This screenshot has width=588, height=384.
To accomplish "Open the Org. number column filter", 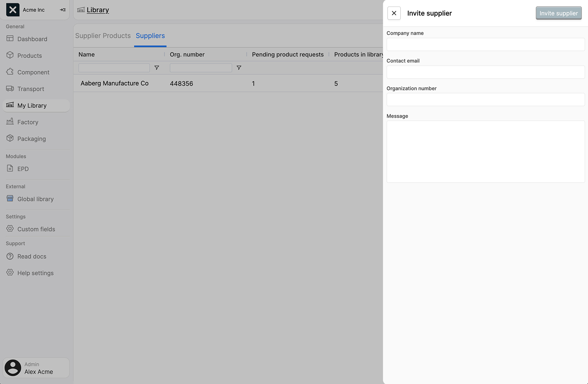I will [239, 67].
